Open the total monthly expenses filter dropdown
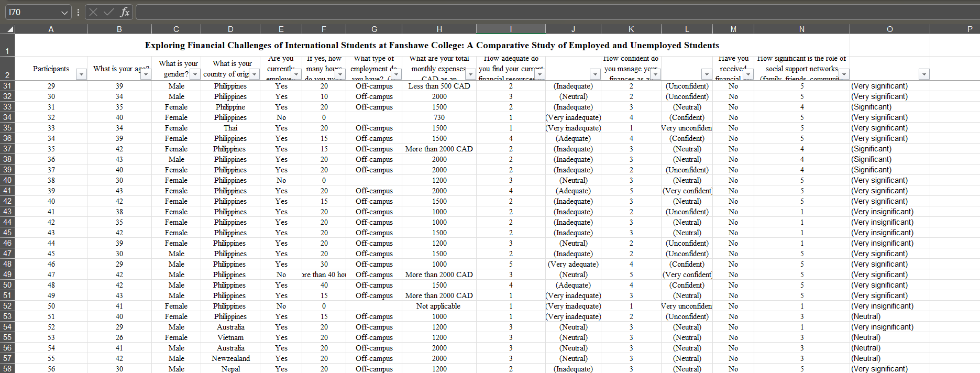 (470, 74)
